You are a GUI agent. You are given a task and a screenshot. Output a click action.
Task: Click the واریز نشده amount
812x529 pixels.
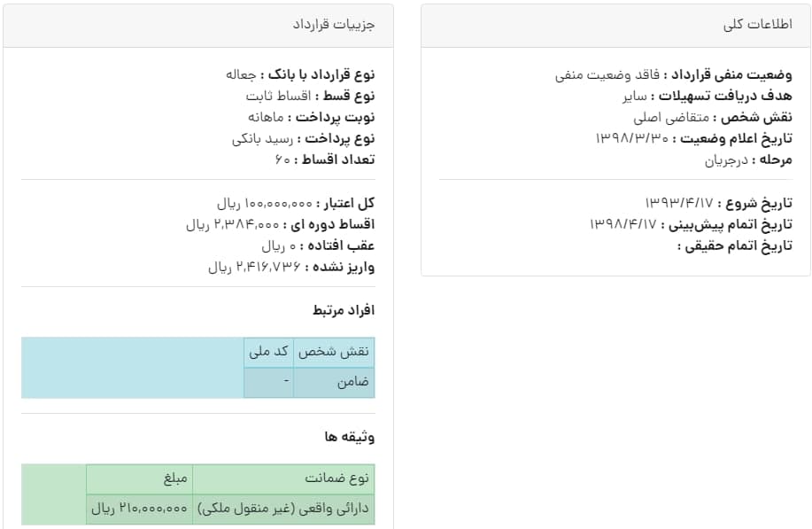tap(254, 268)
